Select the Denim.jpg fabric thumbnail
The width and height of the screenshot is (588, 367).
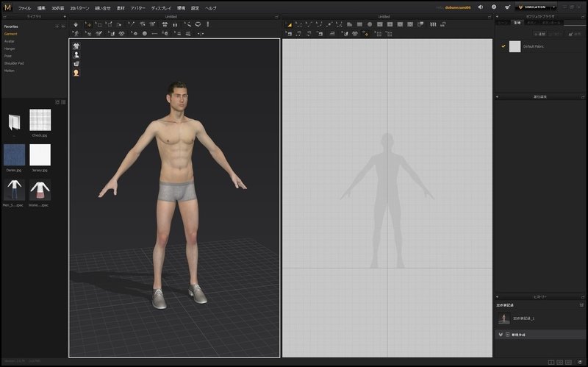pyautogui.click(x=14, y=154)
